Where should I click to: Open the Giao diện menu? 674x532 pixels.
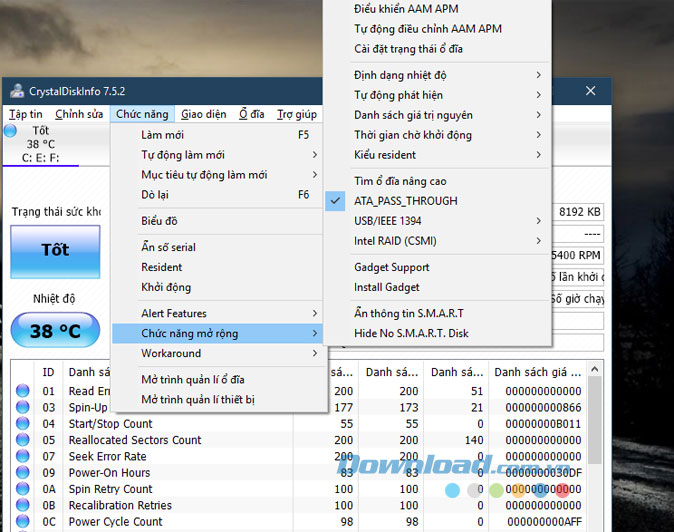click(x=203, y=114)
